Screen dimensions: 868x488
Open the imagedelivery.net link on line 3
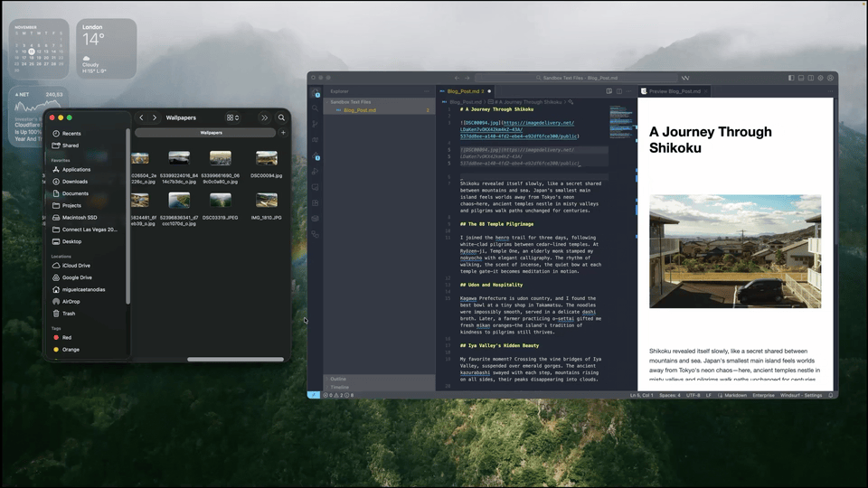coord(537,123)
